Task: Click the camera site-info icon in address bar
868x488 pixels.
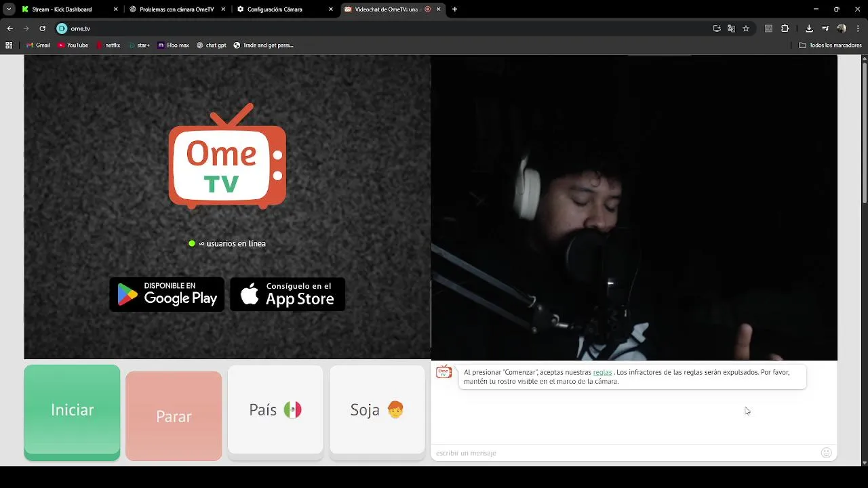Action: [62, 28]
